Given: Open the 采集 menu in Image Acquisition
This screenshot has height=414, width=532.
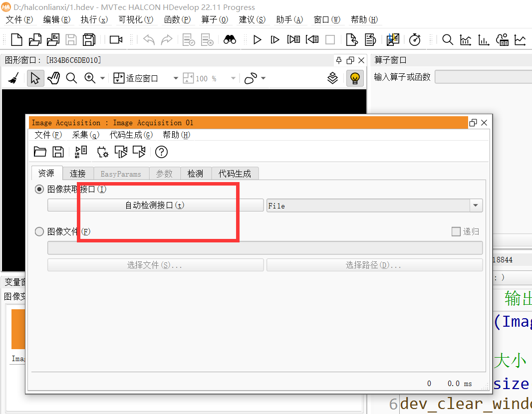Looking at the screenshot, I should [85, 135].
